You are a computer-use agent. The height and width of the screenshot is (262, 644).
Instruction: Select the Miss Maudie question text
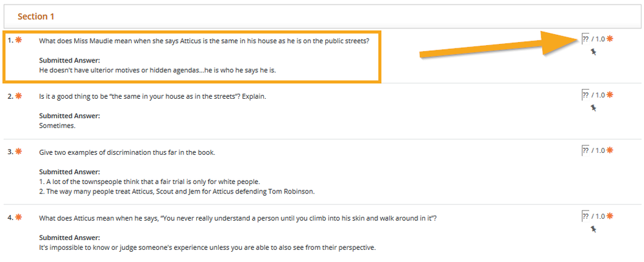pos(204,41)
